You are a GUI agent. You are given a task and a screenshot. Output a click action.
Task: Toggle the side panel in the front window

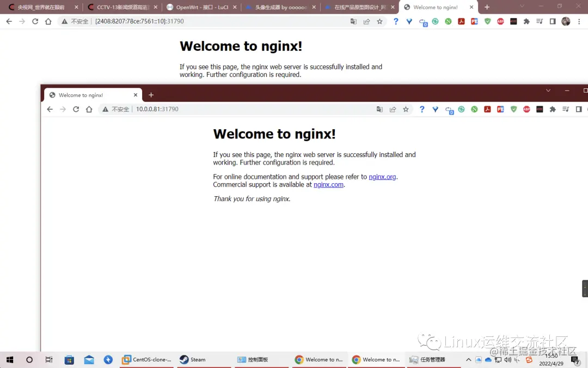579,109
